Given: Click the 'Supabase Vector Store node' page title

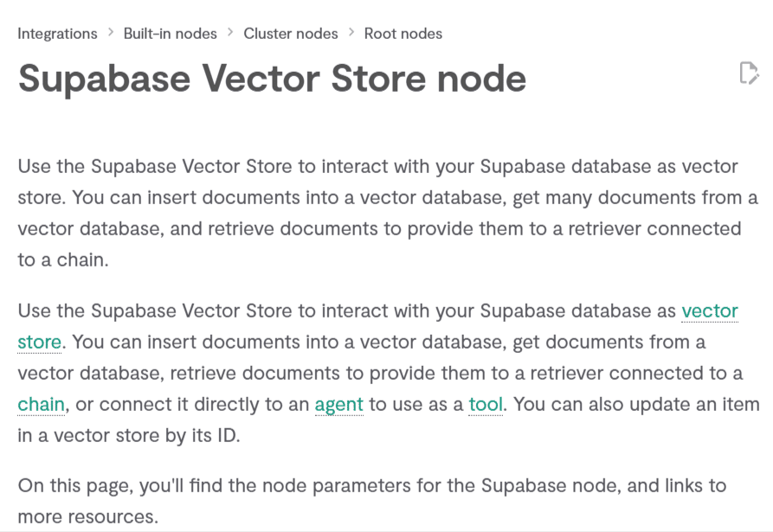Looking at the screenshot, I should pos(272,79).
